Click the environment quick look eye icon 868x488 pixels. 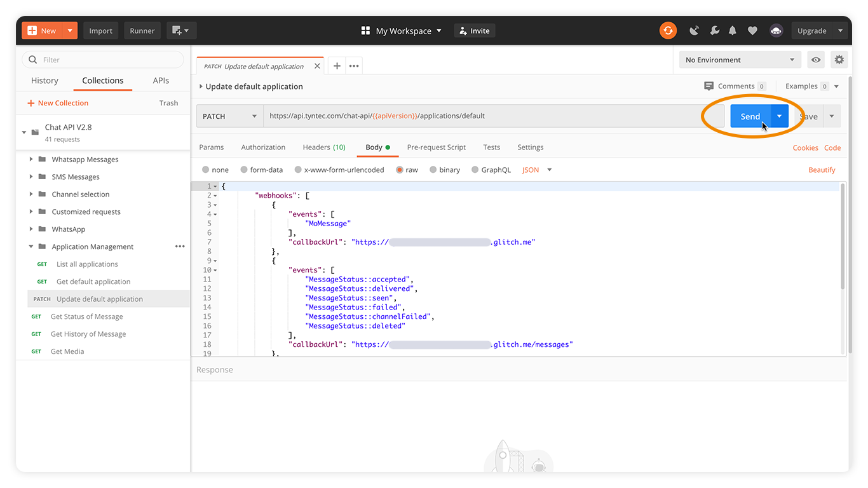click(816, 60)
